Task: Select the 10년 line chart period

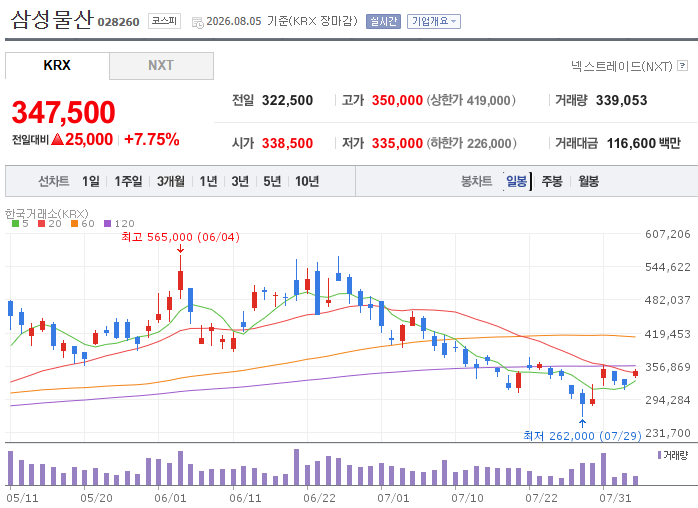Action: 307,181
